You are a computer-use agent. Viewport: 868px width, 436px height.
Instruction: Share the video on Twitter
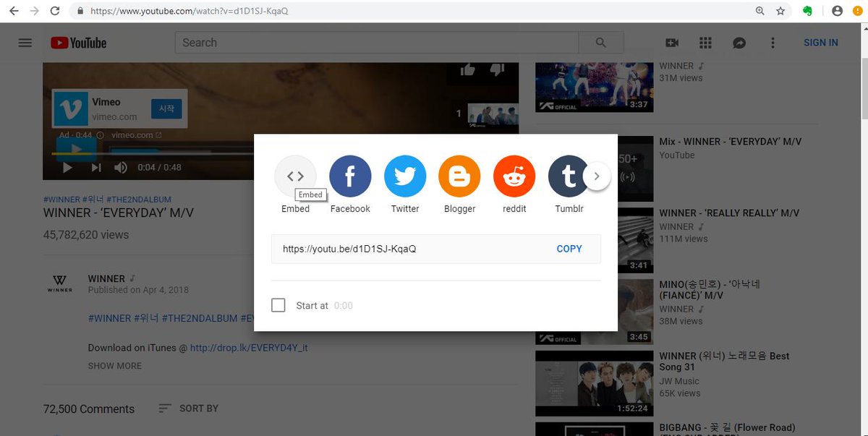coord(405,176)
